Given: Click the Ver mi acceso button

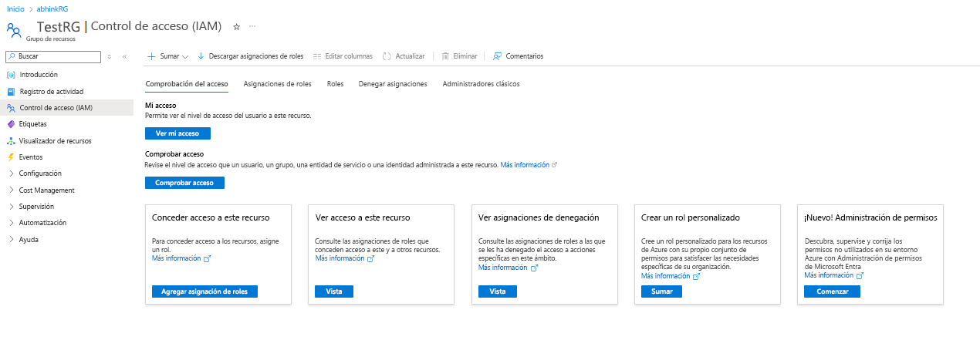Looking at the screenshot, I should pos(177,133).
